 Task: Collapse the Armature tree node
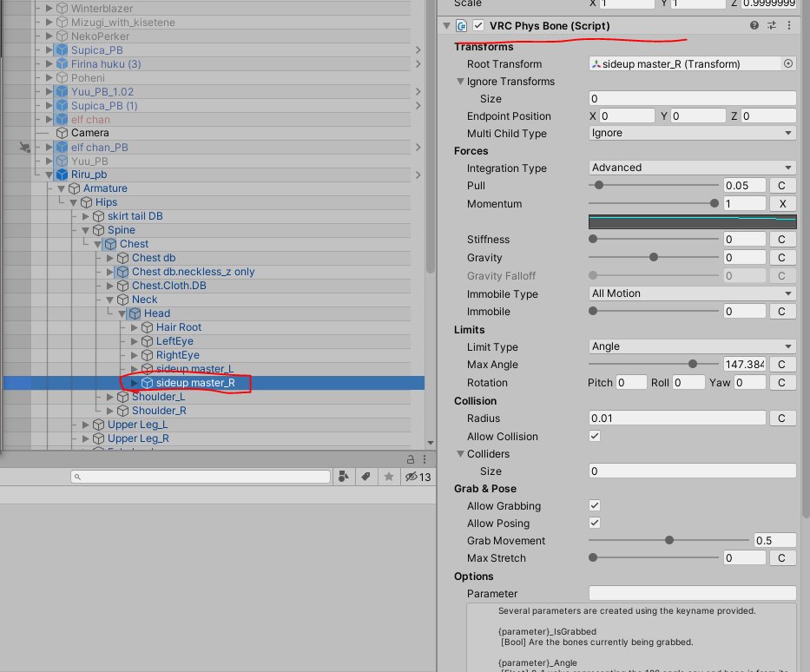(62, 188)
